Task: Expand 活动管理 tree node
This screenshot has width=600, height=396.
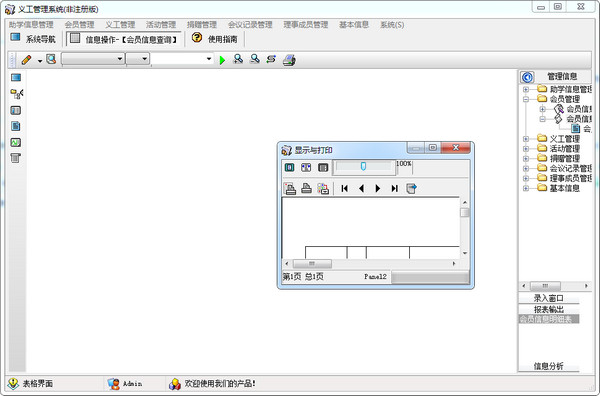Action: [x=526, y=149]
